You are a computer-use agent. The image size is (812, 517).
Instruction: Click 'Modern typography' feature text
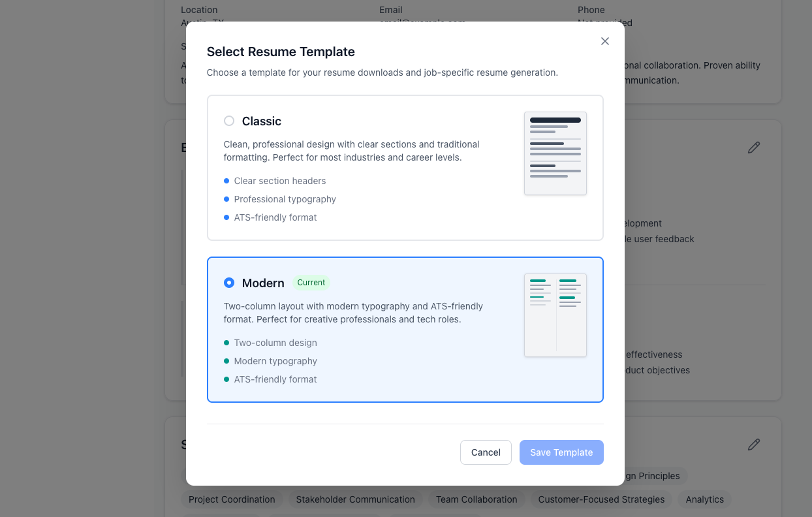(275, 361)
